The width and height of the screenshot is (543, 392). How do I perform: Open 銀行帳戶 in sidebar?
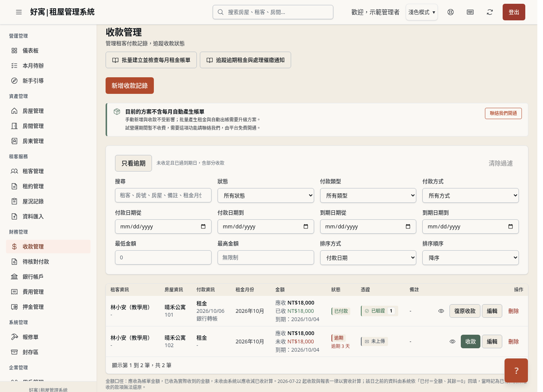click(48, 277)
